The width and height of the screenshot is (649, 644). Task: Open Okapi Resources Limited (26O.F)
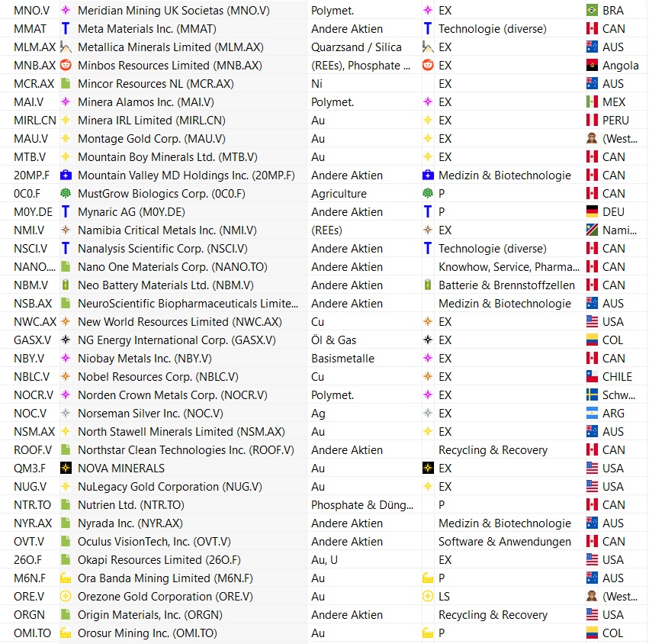(159, 559)
